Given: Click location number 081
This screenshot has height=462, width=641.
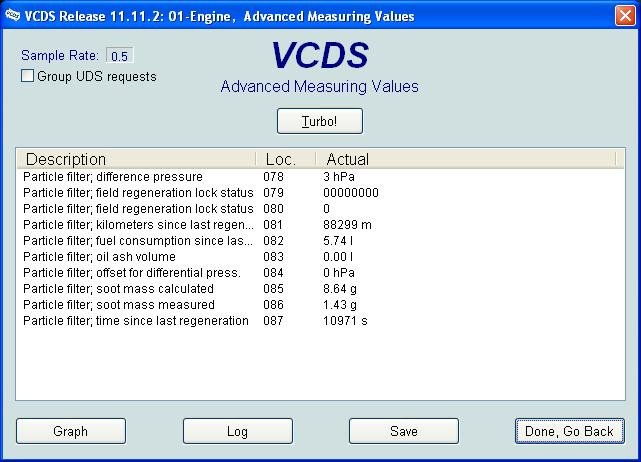Looking at the screenshot, I should (273, 224).
